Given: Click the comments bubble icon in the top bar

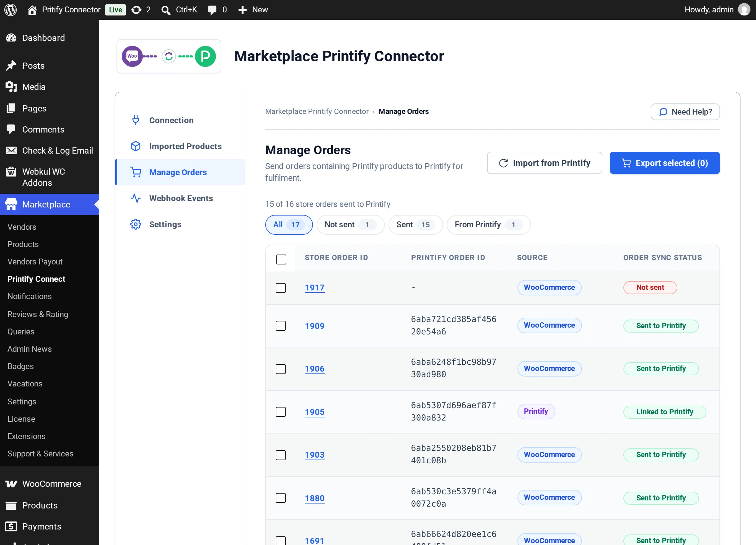Looking at the screenshot, I should (x=212, y=10).
